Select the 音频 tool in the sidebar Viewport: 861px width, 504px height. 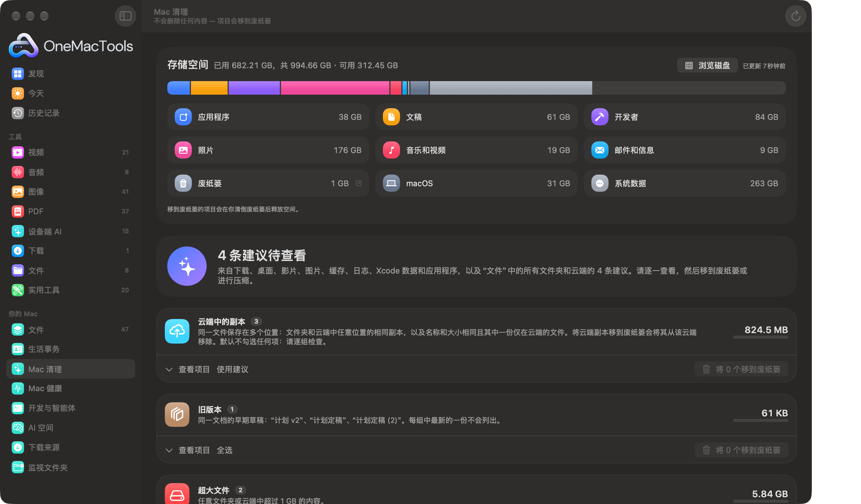pyautogui.click(x=71, y=172)
